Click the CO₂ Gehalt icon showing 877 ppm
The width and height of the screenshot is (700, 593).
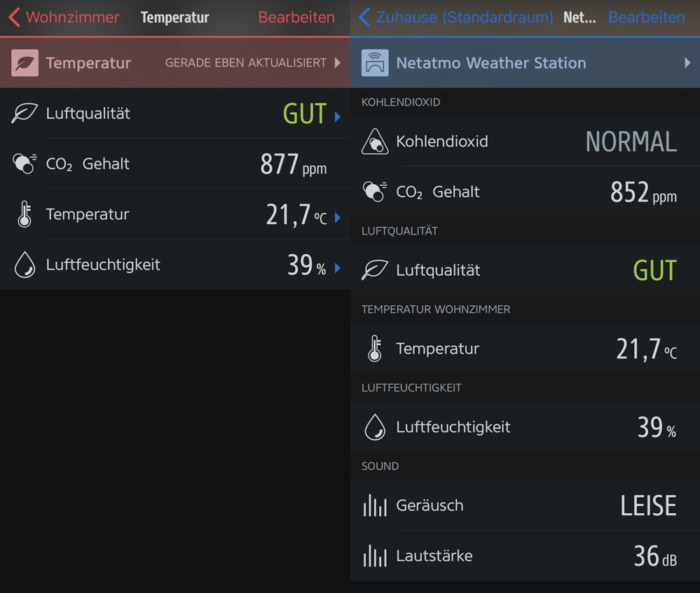[x=25, y=164]
